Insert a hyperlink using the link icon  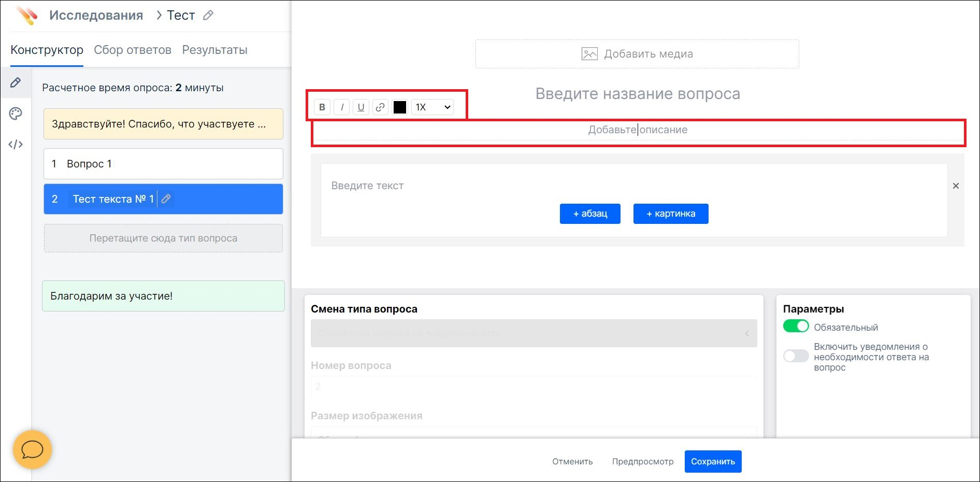(380, 107)
